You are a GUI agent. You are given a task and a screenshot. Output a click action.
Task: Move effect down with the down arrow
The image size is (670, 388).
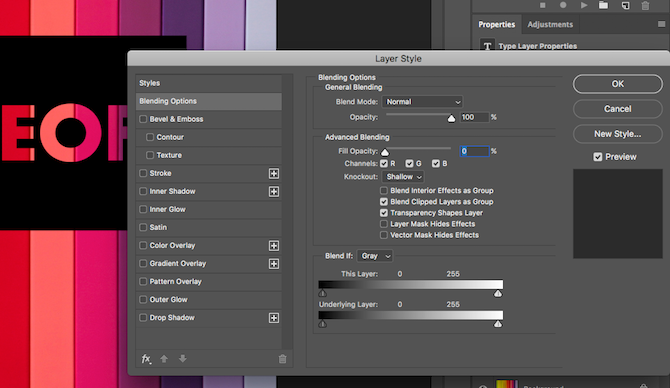point(183,359)
